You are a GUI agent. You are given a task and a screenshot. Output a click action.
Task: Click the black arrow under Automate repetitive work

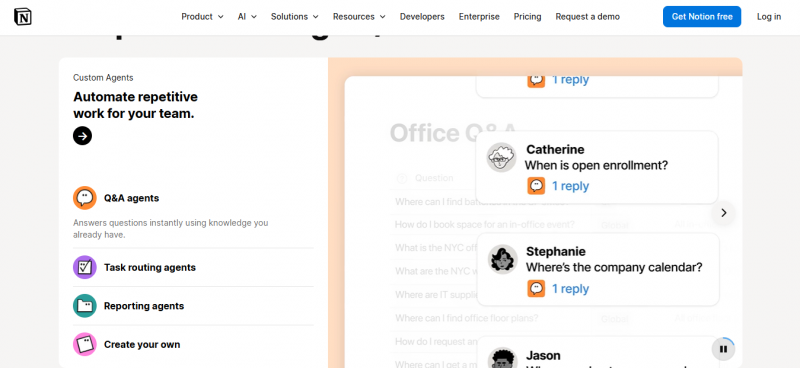[x=82, y=136]
